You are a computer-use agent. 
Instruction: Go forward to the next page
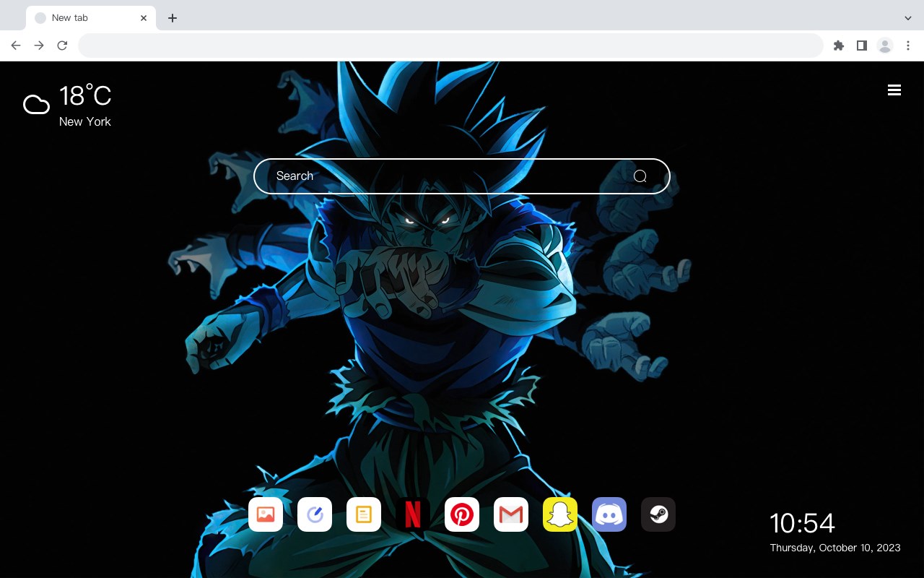tap(39, 46)
